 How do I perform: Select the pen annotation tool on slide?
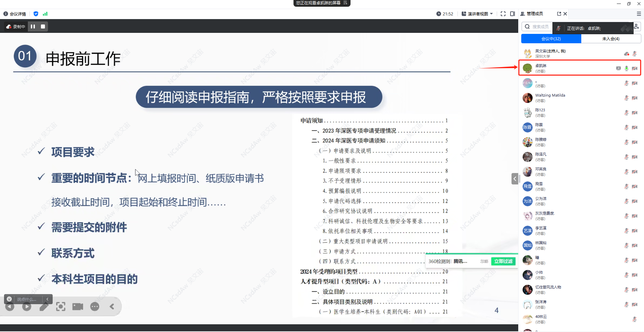44,307
